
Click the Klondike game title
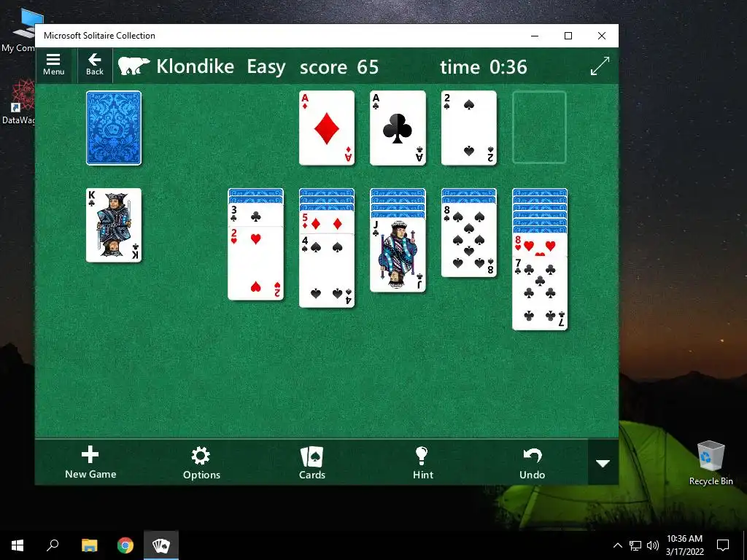[x=196, y=66]
